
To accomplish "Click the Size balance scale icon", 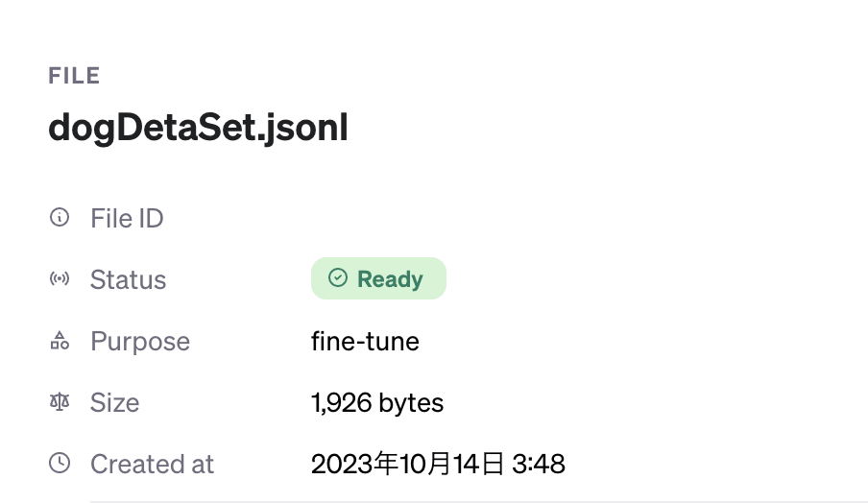I will click(x=60, y=402).
